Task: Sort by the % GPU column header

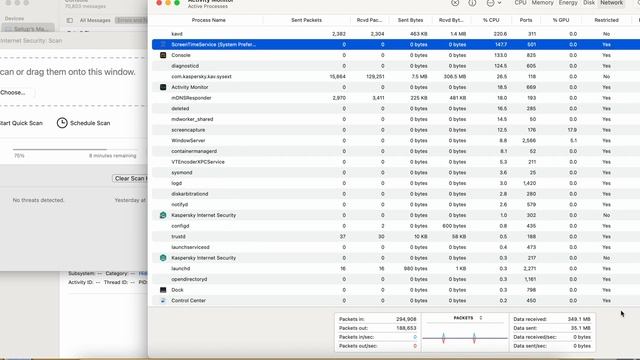Action: coord(561,20)
